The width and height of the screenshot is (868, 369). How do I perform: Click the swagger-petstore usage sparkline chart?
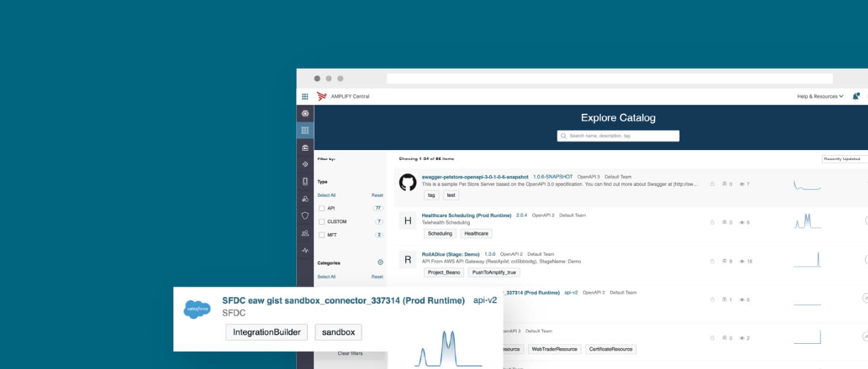coord(807,184)
